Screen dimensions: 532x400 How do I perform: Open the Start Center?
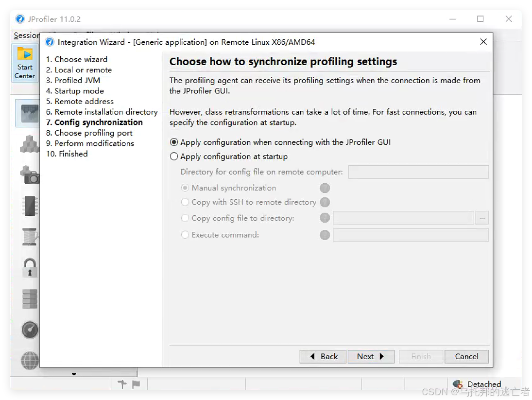coord(25,63)
